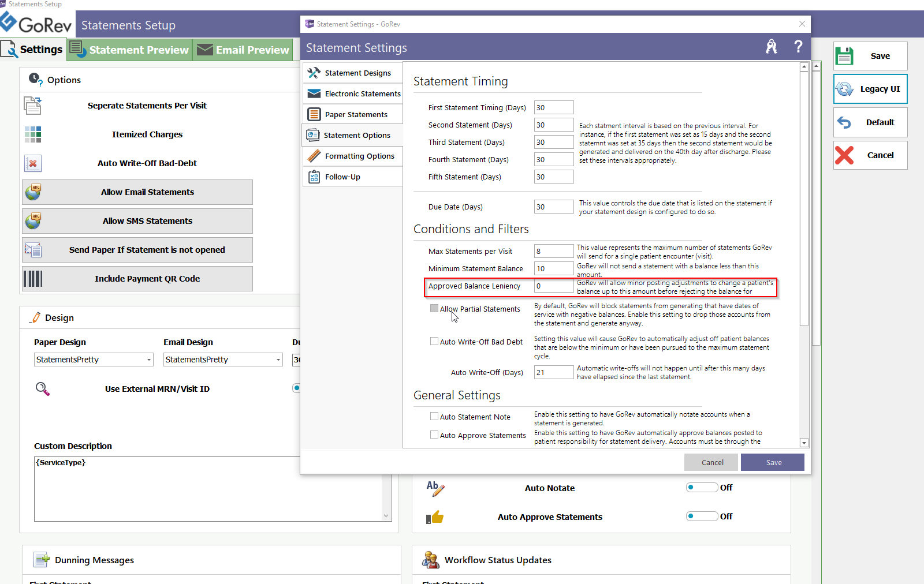Click the Dunning Messages icon
Viewport: 924px width, 584px height.
tap(42, 560)
